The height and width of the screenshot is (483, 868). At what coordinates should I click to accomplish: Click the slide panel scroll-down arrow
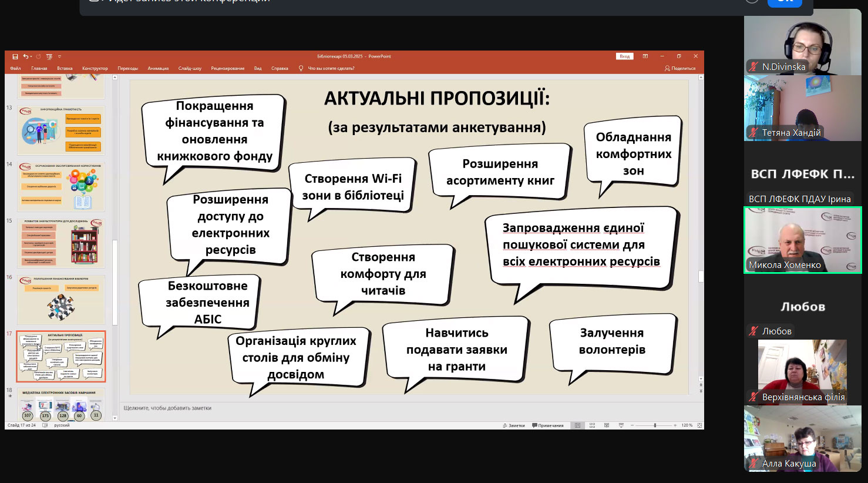115,418
